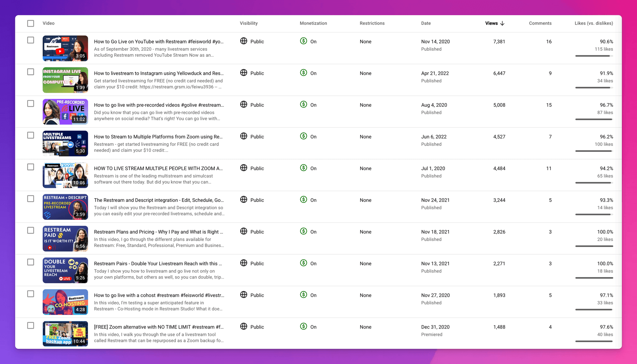Click the FREE Zoom backup app thumbnail
Image resolution: width=637 pixels, height=364 pixels.
tap(65, 334)
